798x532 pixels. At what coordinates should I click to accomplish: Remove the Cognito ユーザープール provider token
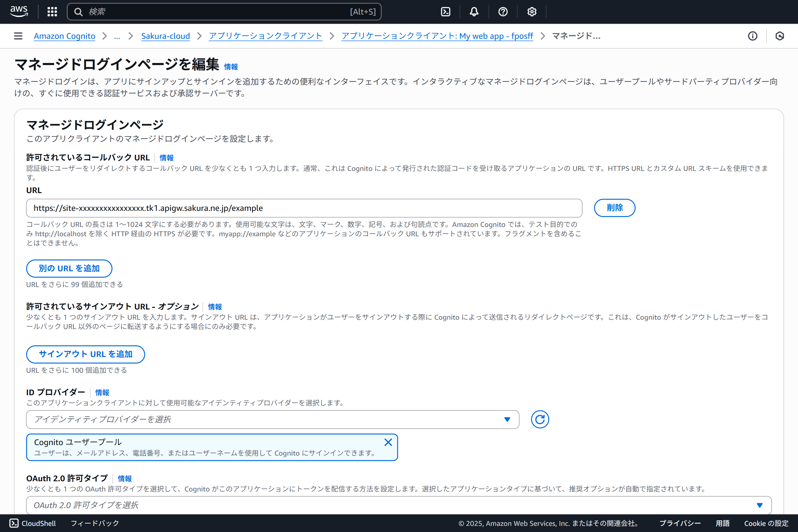[x=388, y=442]
